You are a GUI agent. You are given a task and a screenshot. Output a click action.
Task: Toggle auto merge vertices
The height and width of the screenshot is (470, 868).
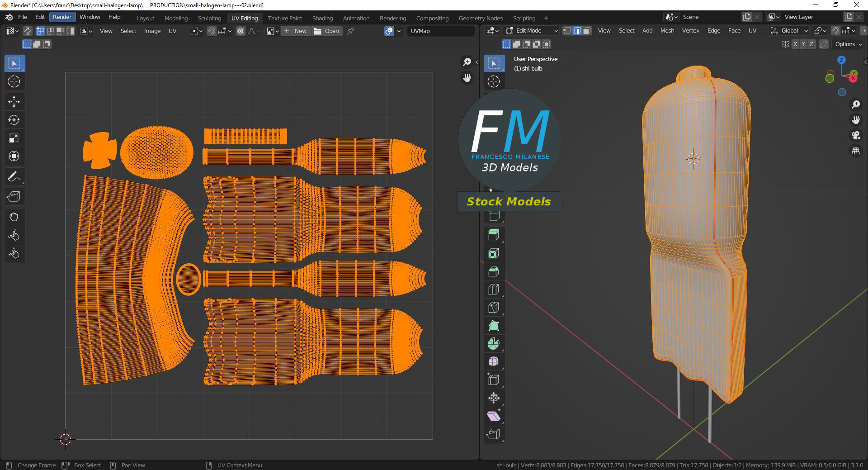tap(824, 44)
